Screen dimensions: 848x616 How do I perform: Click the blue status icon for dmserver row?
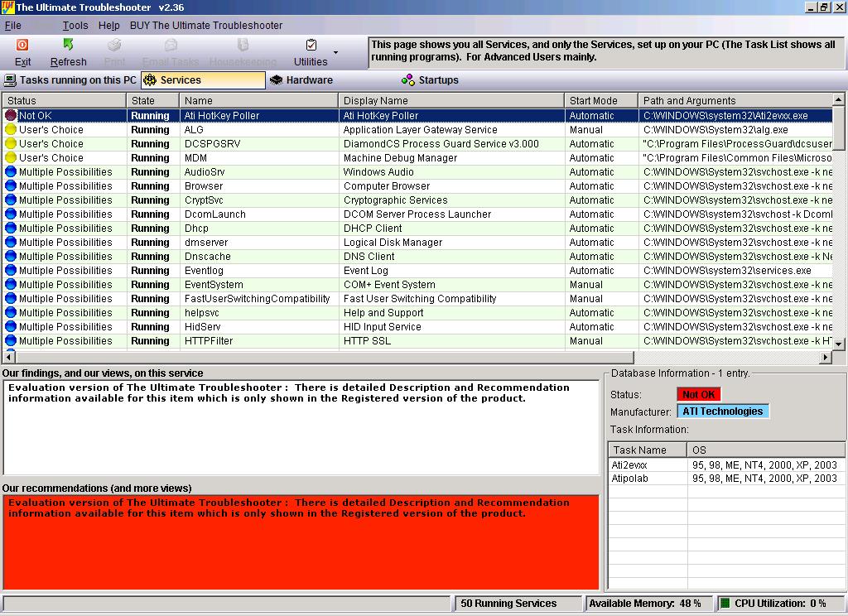[x=11, y=242]
